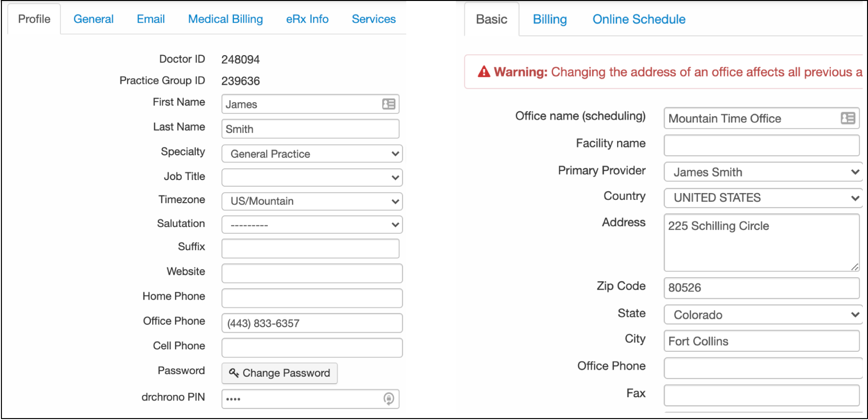Screen dimensions: 868x420
Task: Open the Services tab
Action: click(x=374, y=19)
